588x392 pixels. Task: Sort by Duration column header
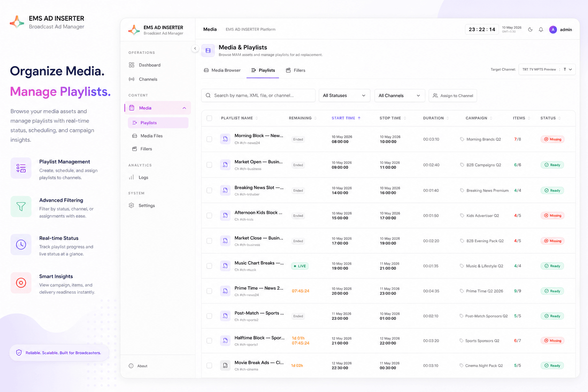tap(436, 118)
